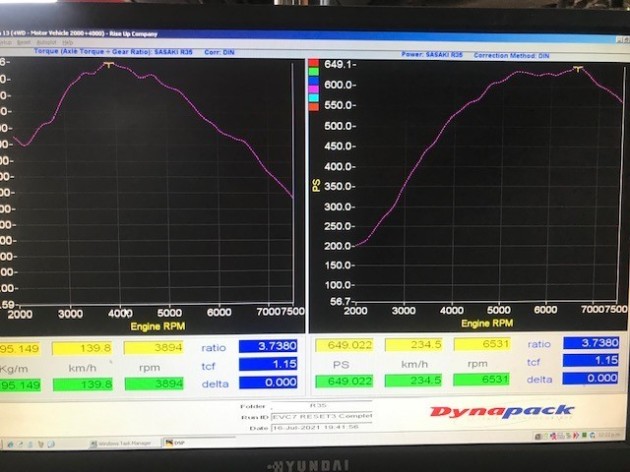Click the yellow 3894 rpm field
This screenshot has height=472, width=630.
click(x=153, y=347)
